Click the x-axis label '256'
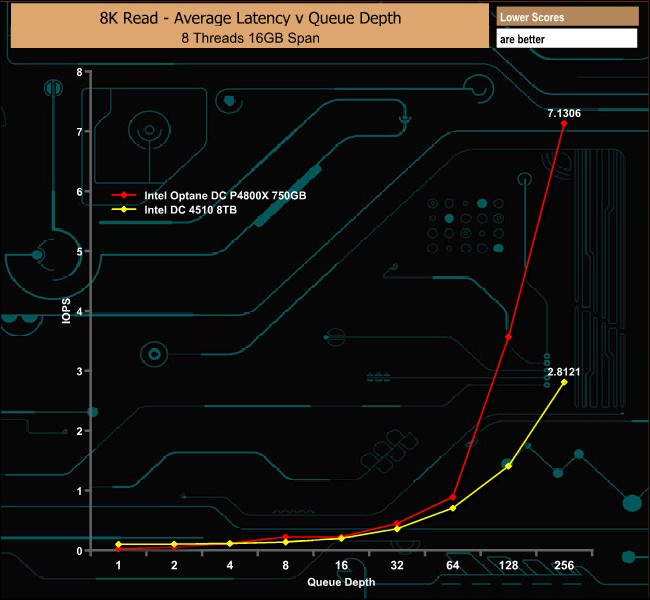Viewport: 650px width, 600px height. tap(564, 565)
